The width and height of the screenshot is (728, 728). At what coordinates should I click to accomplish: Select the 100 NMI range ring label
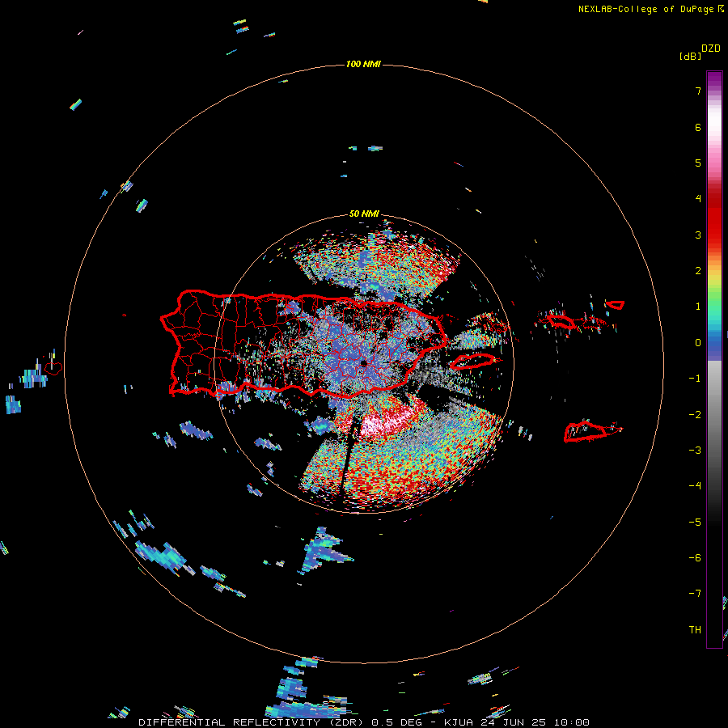pyautogui.click(x=363, y=64)
